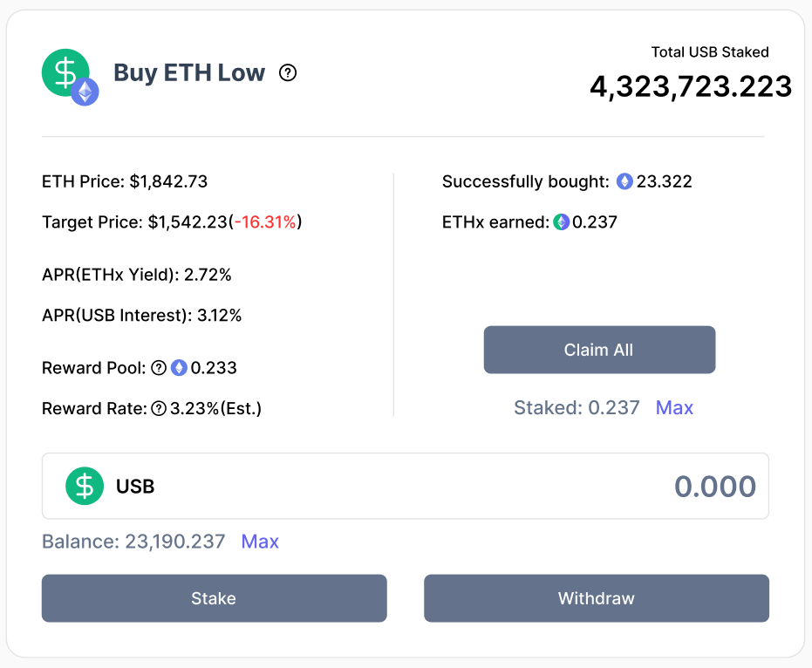This screenshot has height=668, width=812.
Task: Click the USB and ETH pair logo
Action: point(70,77)
